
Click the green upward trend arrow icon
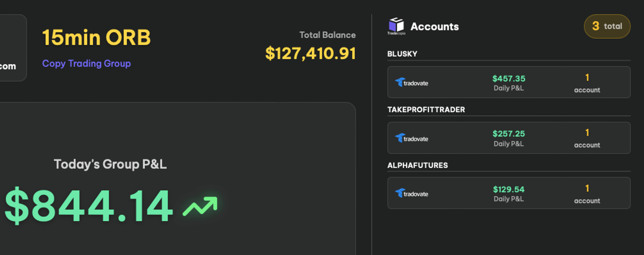tap(200, 206)
